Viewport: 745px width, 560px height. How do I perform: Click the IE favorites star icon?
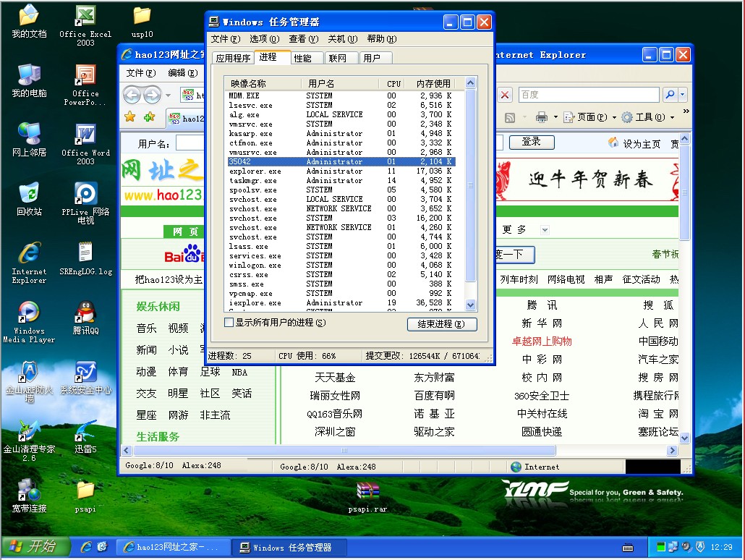(x=130, y=117)
